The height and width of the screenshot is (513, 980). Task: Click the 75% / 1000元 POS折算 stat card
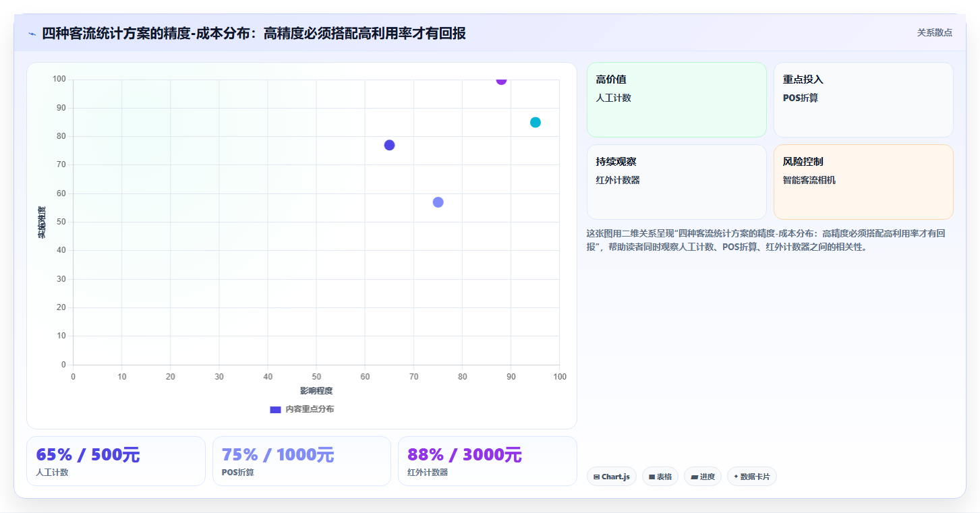[x=301, y=461]
